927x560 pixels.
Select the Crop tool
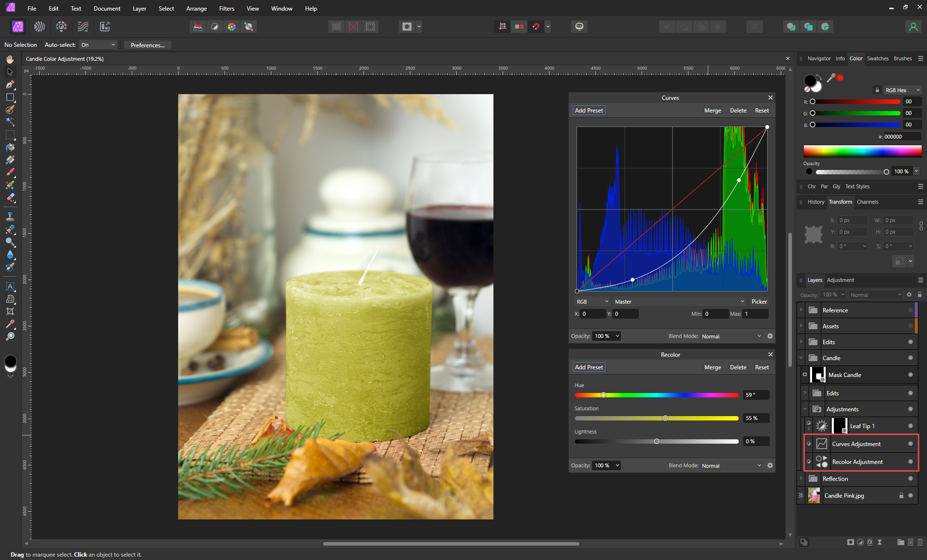coord(10,311)
